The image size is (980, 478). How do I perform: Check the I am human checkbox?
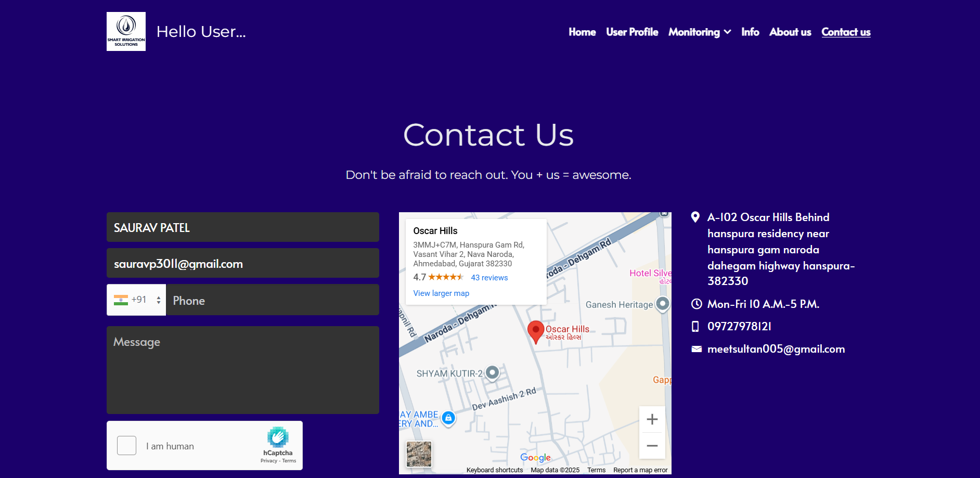pyautogui.click(x=126, y=445)
